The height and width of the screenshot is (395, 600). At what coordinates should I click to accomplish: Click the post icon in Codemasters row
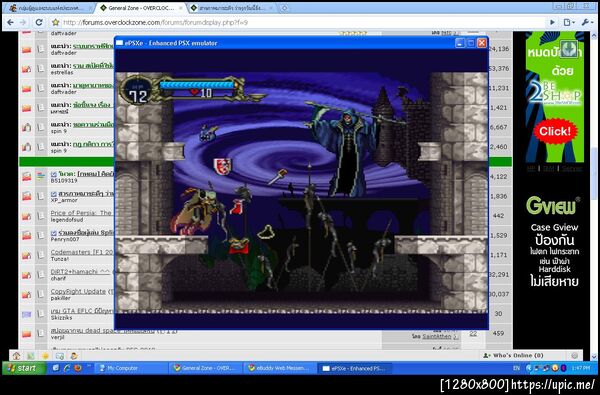click(x=41, y=255)
